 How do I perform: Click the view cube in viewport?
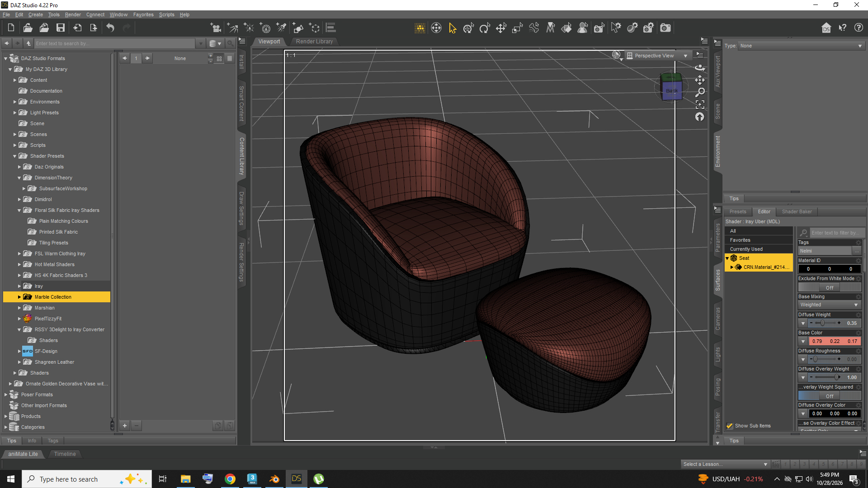point(671,87)
